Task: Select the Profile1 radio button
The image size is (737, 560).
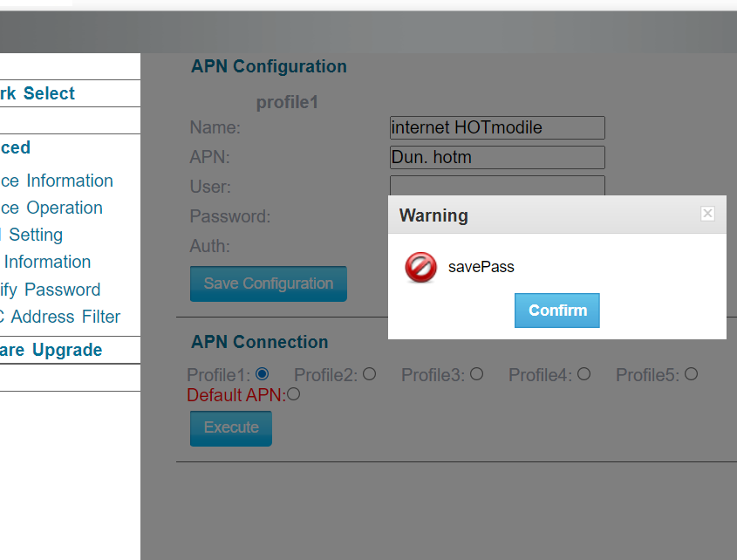Action: [x=262, y=374]
